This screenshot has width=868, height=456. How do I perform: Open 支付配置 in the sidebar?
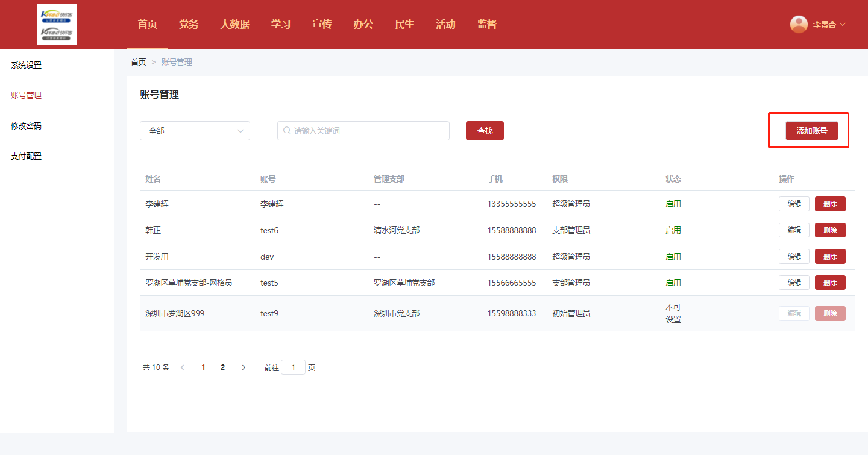[x=26, y=156]
